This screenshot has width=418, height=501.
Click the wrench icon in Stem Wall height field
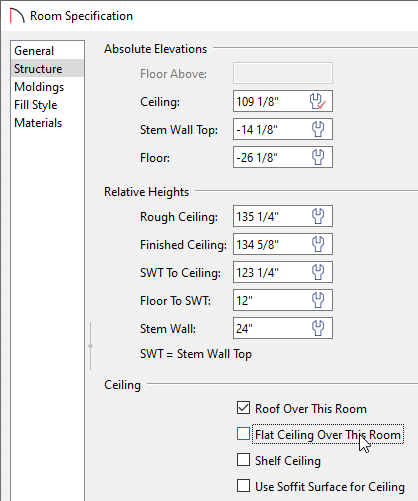[318, 328]
